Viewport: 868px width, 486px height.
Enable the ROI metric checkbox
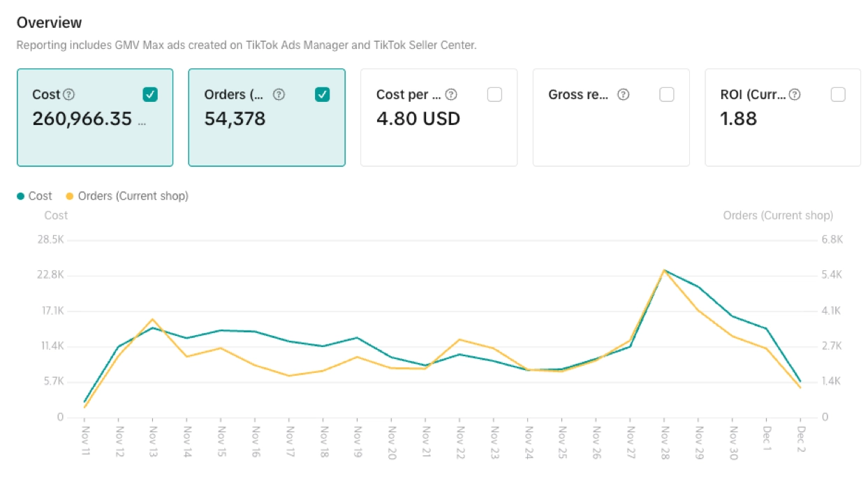[x=838, y=95]
